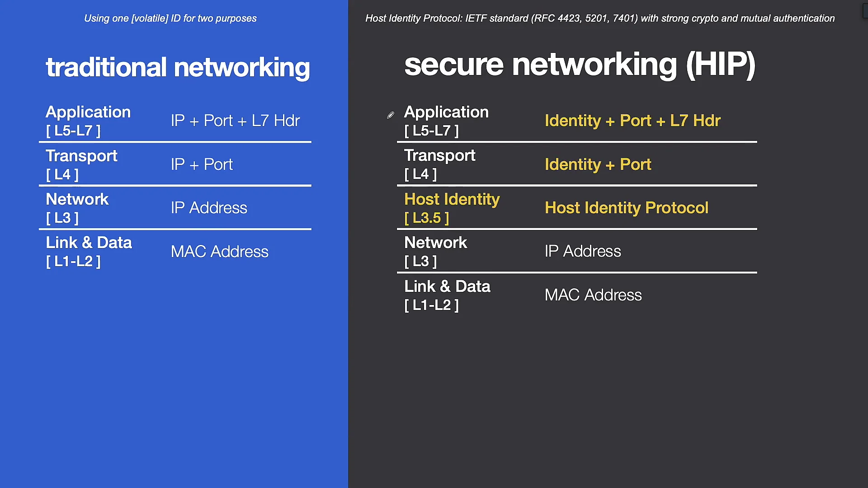
Task: Click the small panel box in top-right corner
Action: click(x=863, y=11)
